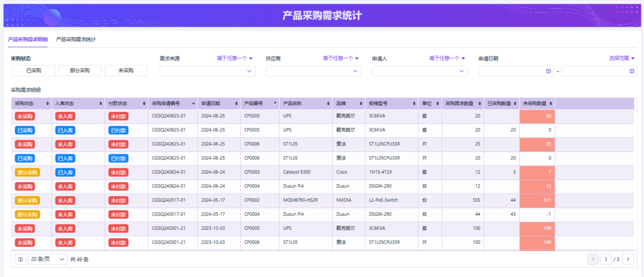This screenshot has width=644, height=277.
Task: Open calendar icon in start date field
Action: 548,71
